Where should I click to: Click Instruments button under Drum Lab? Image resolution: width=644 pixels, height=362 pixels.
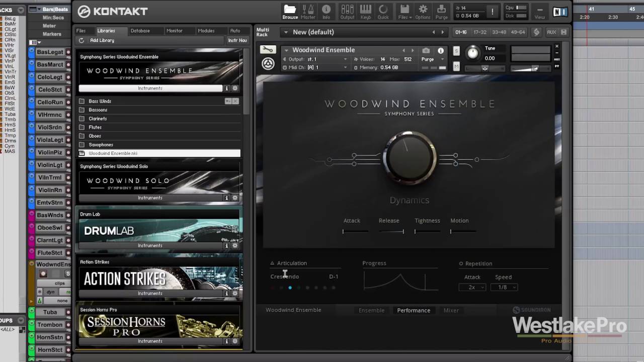pyautogui.click(x=150, y=245)
